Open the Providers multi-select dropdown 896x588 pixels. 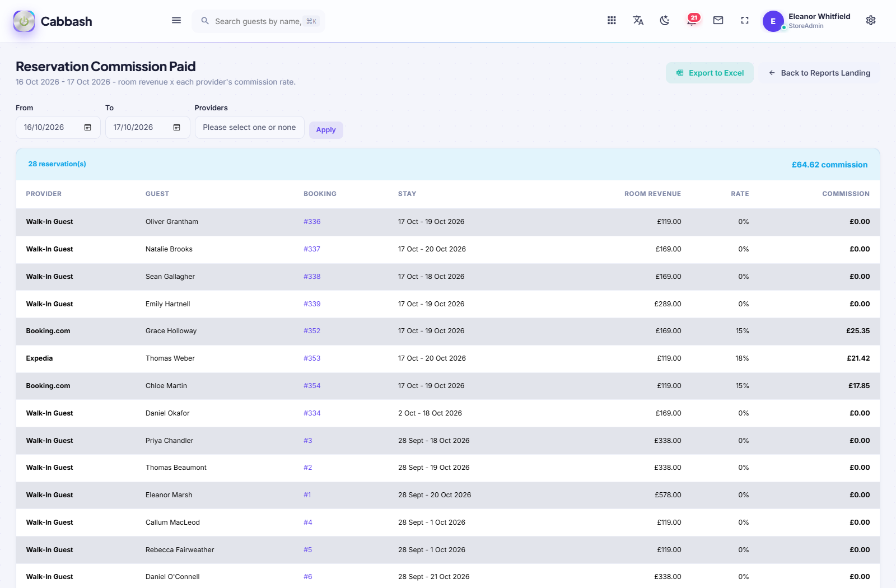pyautogui.click(x=250, y=128)
